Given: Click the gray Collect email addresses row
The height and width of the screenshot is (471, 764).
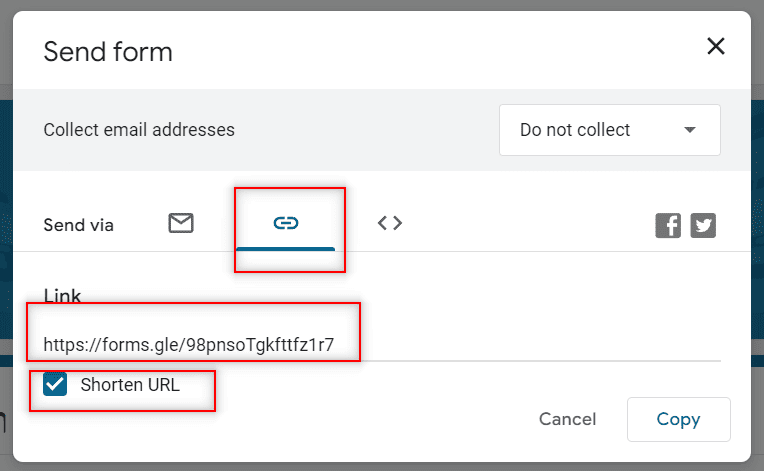Looking at the screenshot, I should pos(382,130).
